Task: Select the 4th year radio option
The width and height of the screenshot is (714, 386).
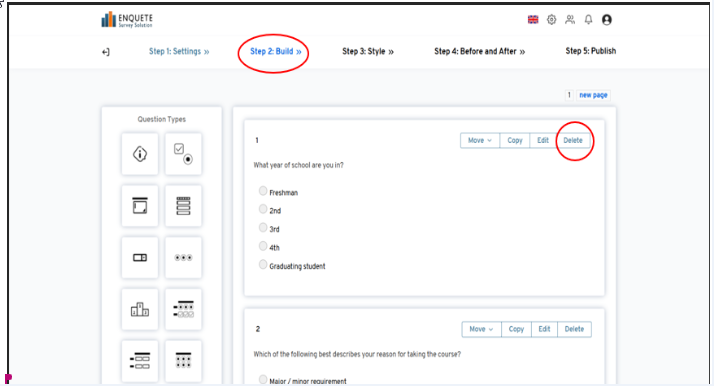Action: (263, 246)
